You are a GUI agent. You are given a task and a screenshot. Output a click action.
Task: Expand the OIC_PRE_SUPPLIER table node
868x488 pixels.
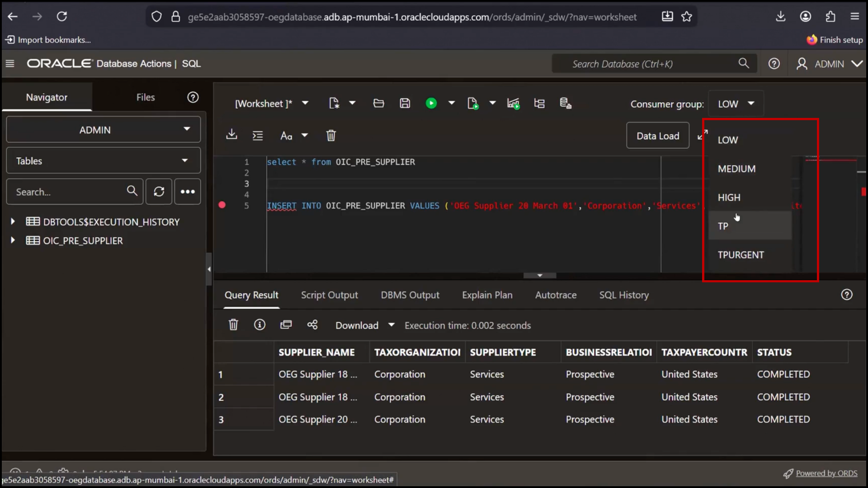coord(13,240)
